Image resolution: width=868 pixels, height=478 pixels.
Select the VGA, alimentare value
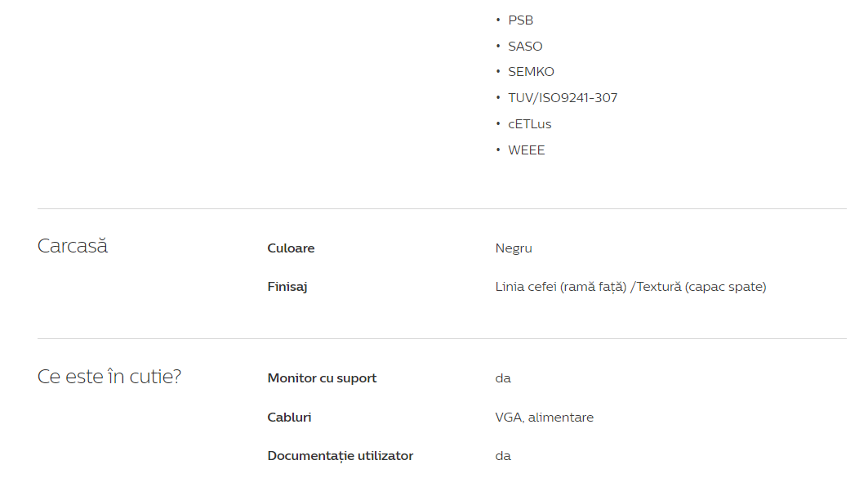point(544,418)
